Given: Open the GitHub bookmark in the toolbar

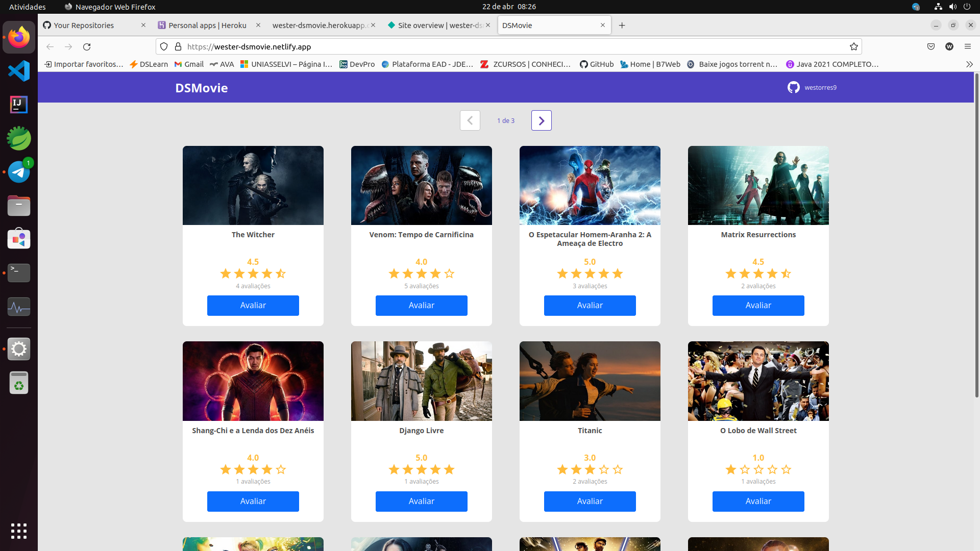Looking at the screenshot, I should [596, 64].
